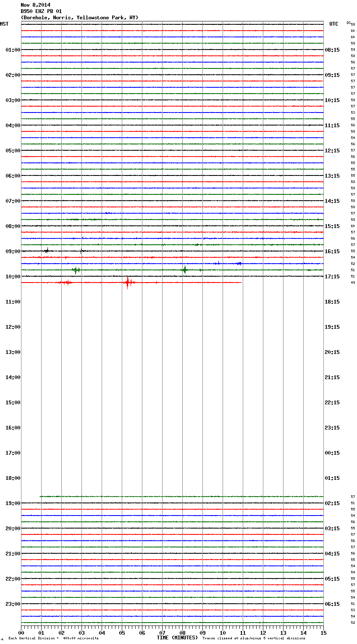The height and width of the screenshot is (644, 357).
Task: Click the '06:15' UTC time label
Action: [332, 604]
